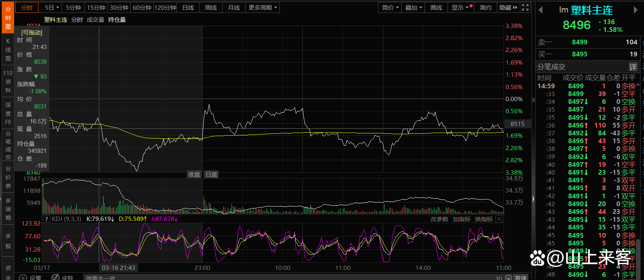Open KDJ indicator help question mark
644x280 pixels.
click(x=47, y=219)
